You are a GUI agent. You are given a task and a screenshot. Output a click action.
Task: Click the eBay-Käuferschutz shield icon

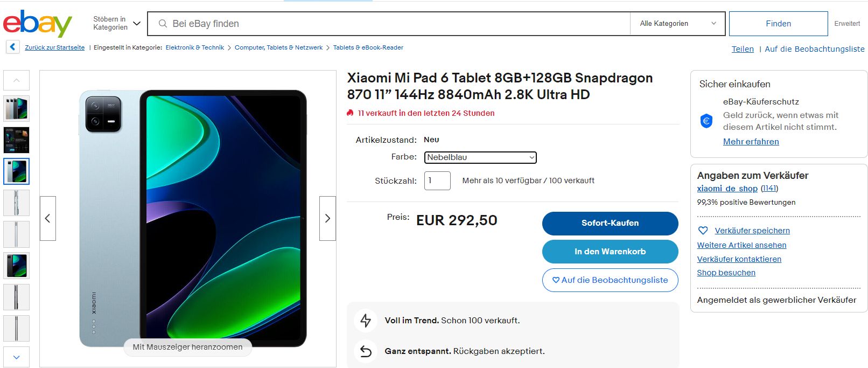tap(706, 121)
